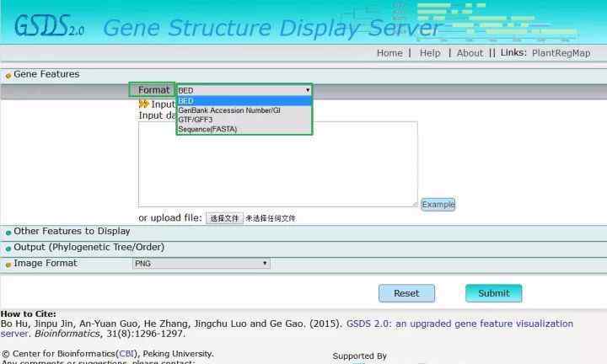Click the 'How to Cite:' heading

(x=29, y=313)
